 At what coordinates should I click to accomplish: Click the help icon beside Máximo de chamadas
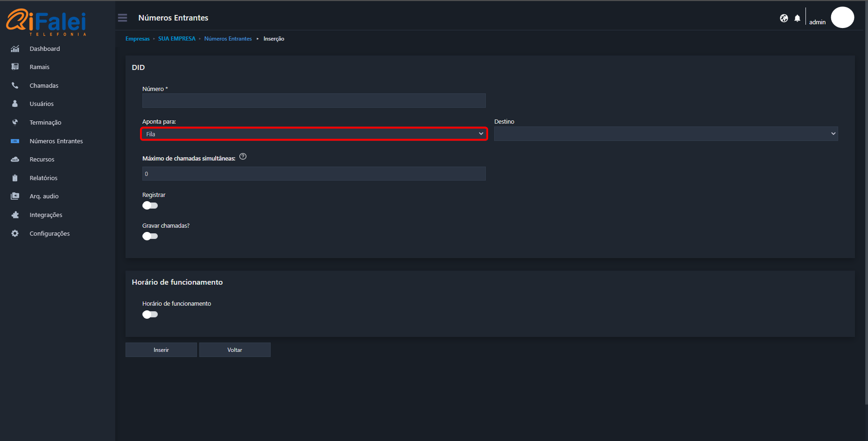(x=243, y=157)
